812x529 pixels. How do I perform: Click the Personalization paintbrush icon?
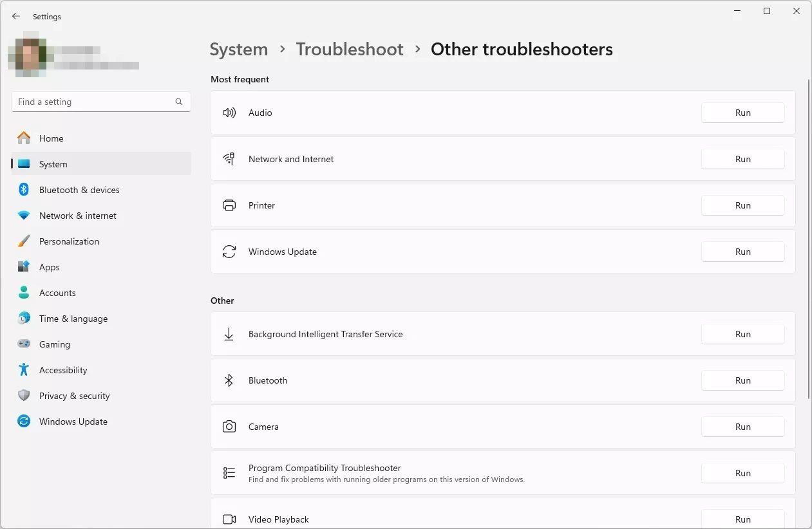pos(24,241)
